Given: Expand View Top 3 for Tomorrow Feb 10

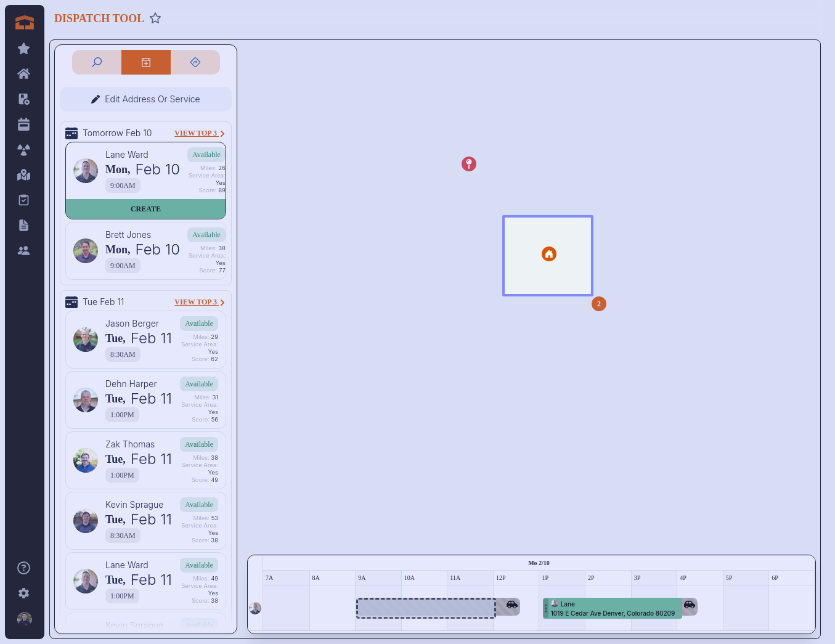Looking at the screenshot, I should pos(199,133).
